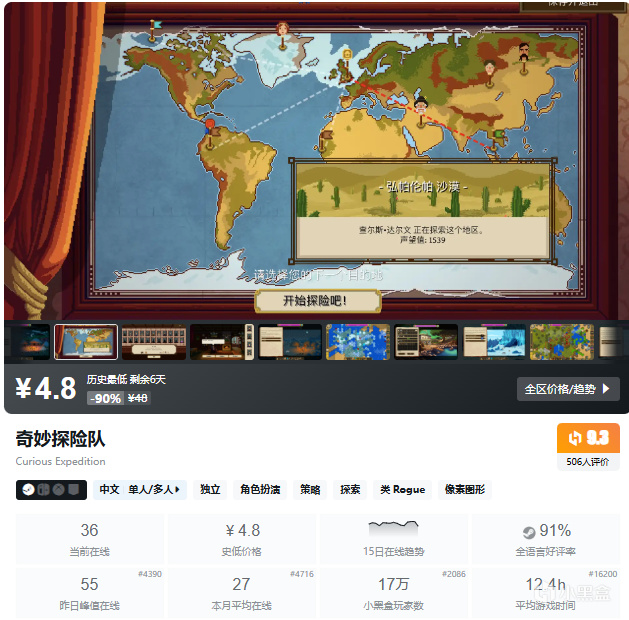Click the Nintendo Switch platform icon

(43, 490)
